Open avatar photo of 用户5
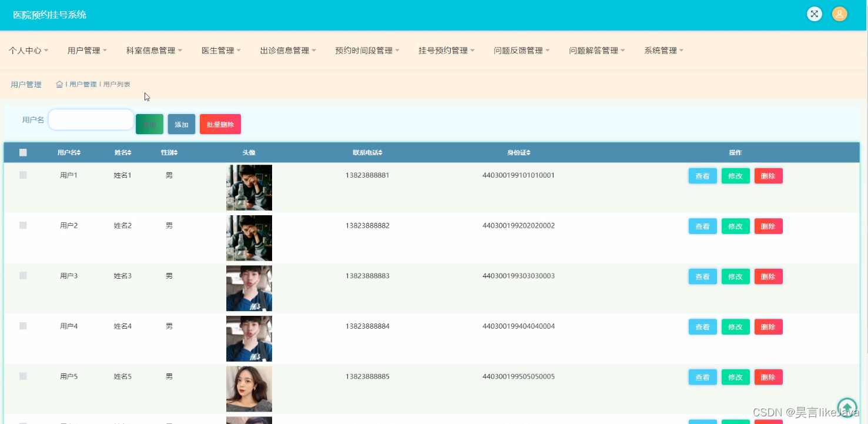 click(249, 389)
